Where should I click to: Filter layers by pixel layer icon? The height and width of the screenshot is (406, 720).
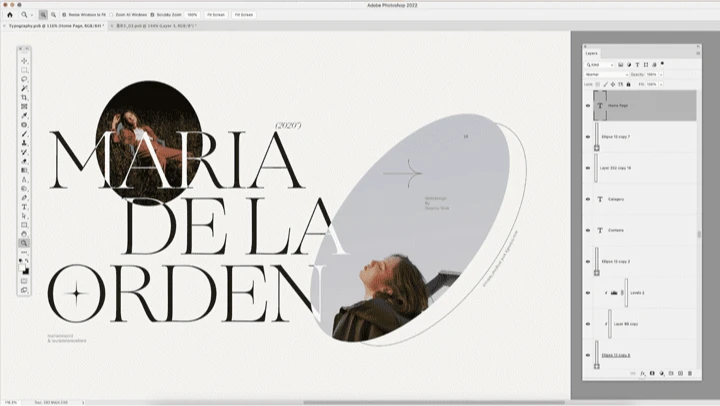coord(620,65)
